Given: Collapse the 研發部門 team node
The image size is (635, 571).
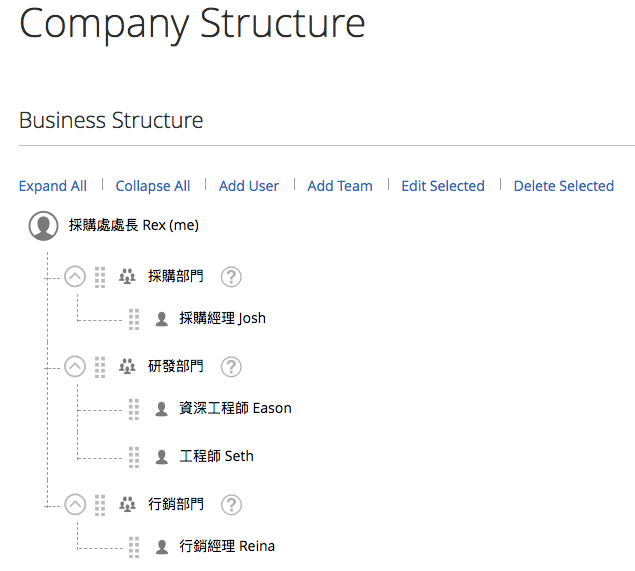Looking at the screenshot, I should point(75,367).
